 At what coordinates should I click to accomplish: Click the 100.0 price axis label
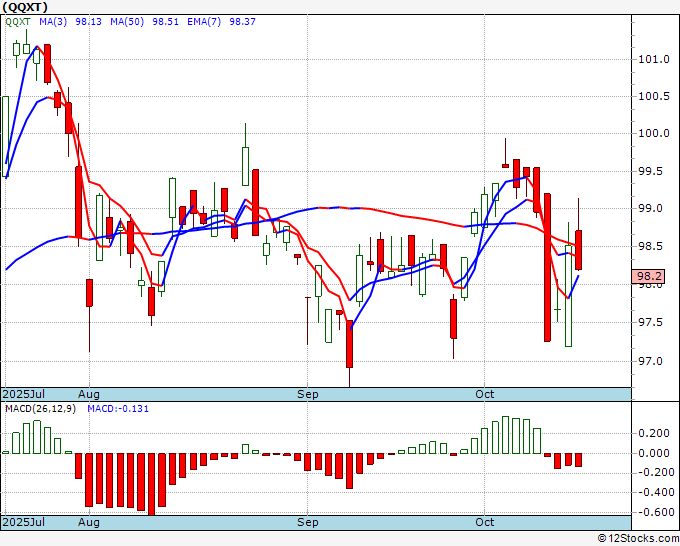coord(654,134)
